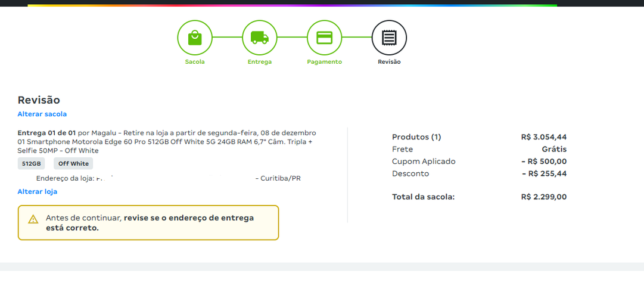
Task: Click the 512GB storage tag
Action: (31, 164)
